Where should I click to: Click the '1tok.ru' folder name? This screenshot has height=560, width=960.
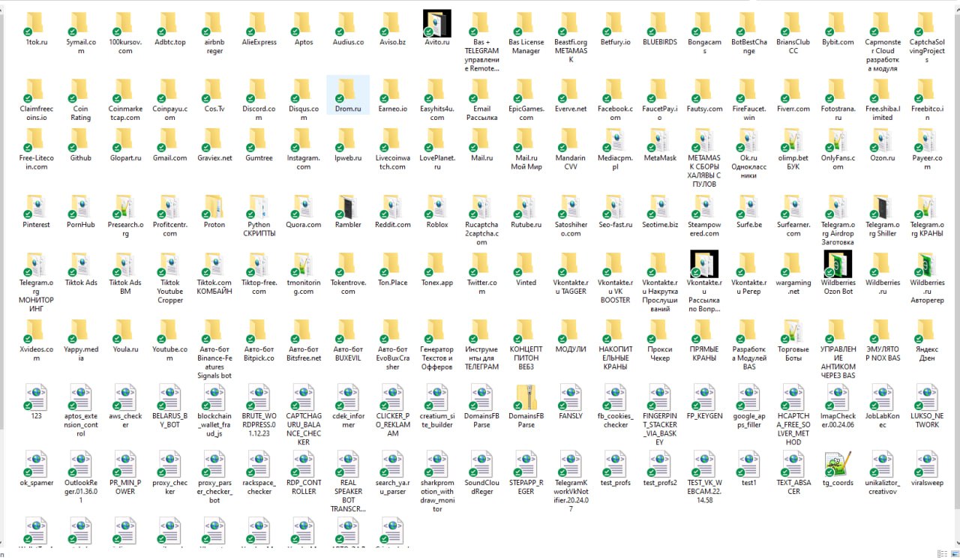36,43
